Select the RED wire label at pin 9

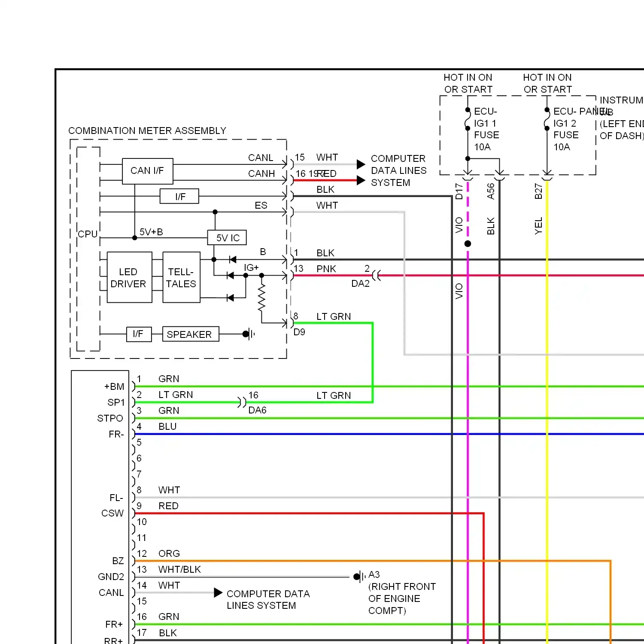pyautogui.click(x=168, y=506)
